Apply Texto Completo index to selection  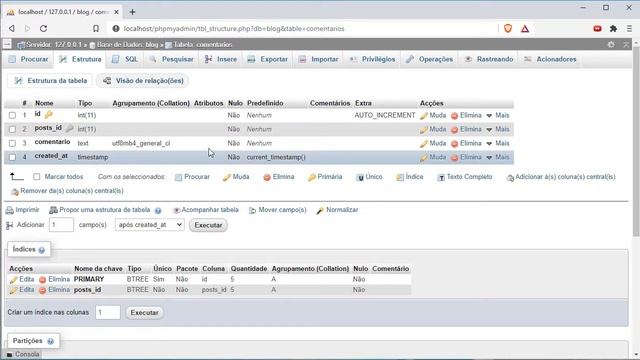[x=465, y=177]
